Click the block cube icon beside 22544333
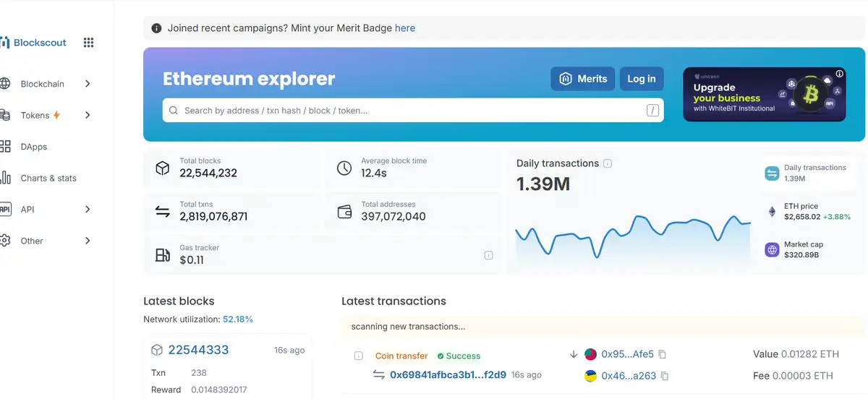868x399 pixels. click(157, 350)
